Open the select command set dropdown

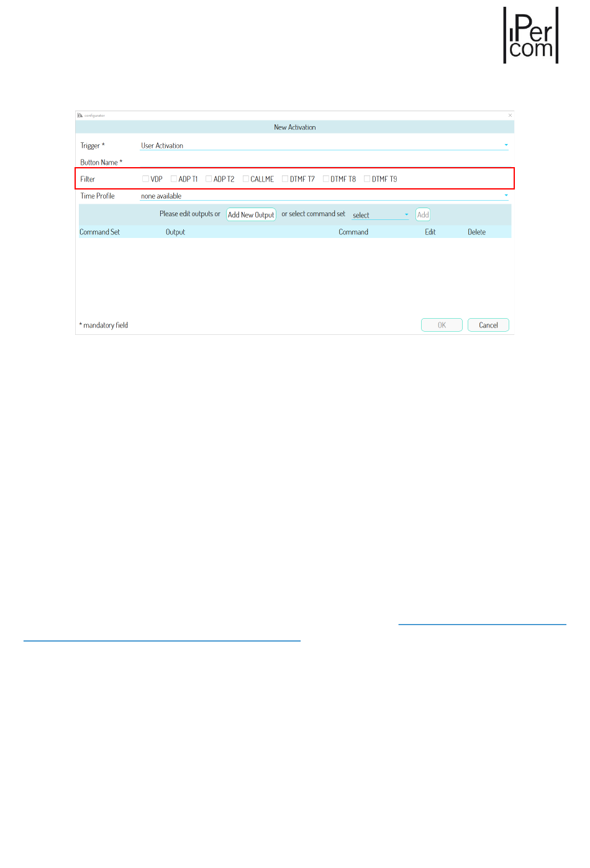(x=380, y=215)
